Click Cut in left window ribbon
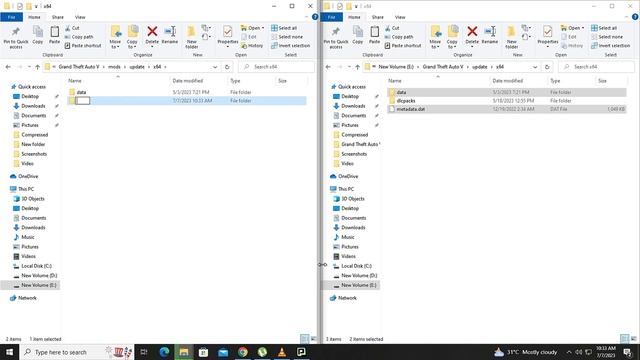The height and width of the screenshot is (360, 640). [x=72, y=28]
